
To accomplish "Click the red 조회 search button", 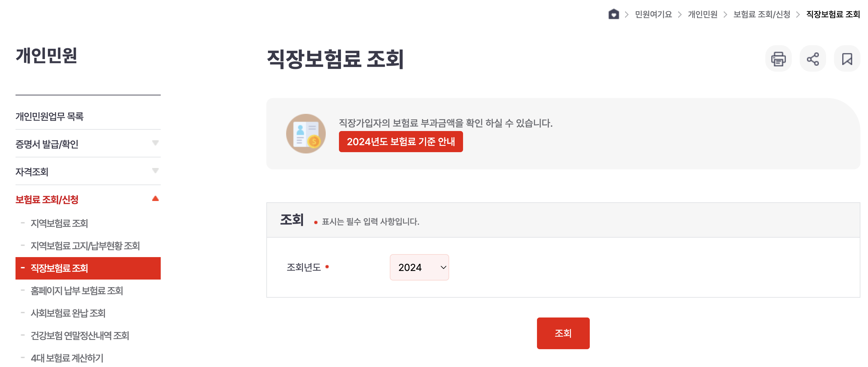I will click(563, 333).
